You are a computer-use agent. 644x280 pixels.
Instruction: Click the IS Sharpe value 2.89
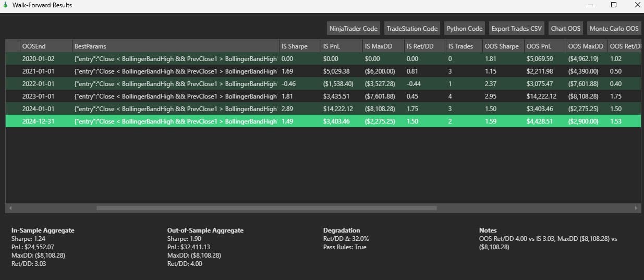pos(287,109)
